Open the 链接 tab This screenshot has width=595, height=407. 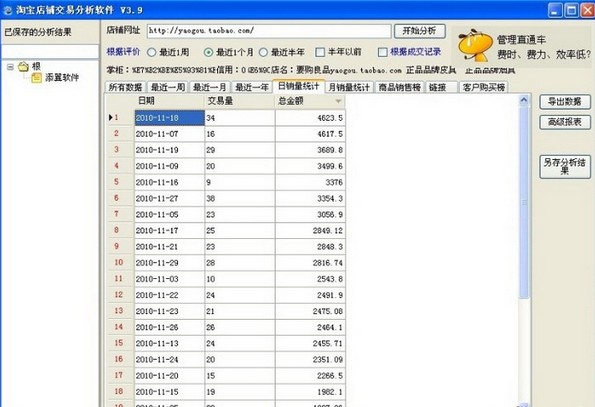(441, 87)
